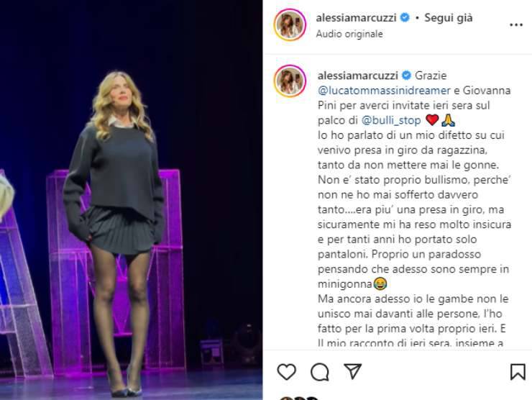Click the red heart emoji in the caption
532x400 pixels.
pyautogui.click(x=432, y=120)
